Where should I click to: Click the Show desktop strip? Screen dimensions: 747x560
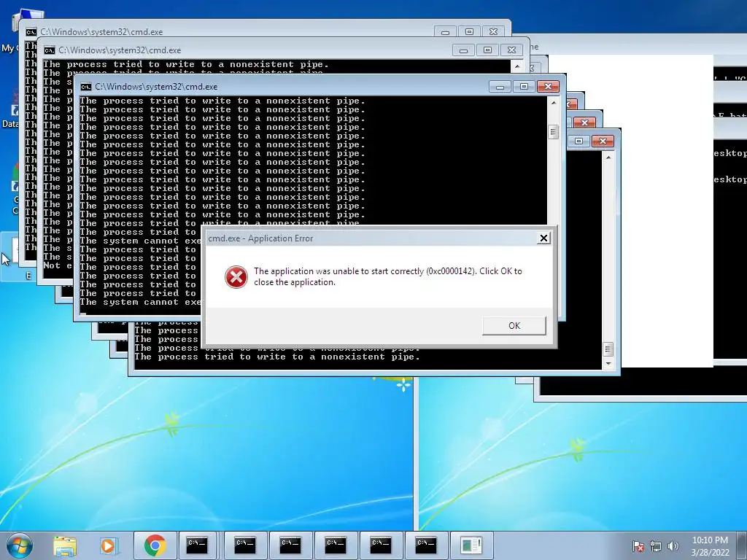[x=743, y=545]
